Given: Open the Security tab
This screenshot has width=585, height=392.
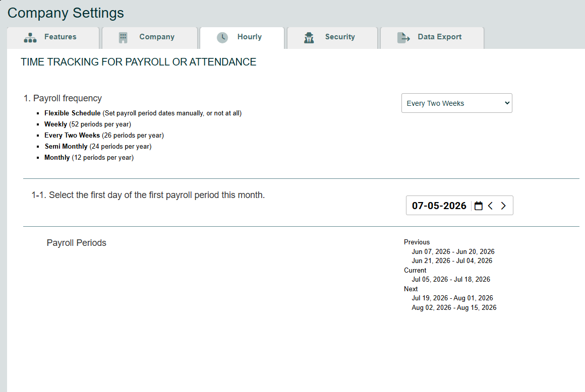Looking at the screenshot, I should (x=332, y=38).
